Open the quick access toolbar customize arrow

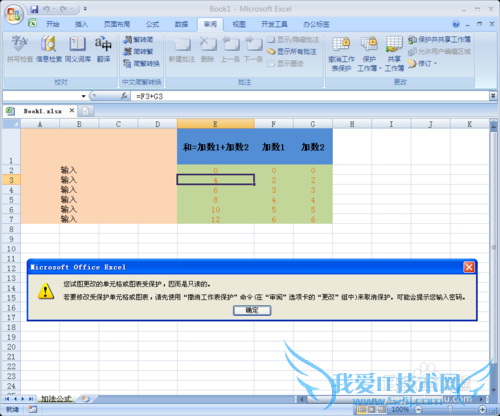point(85,9)
